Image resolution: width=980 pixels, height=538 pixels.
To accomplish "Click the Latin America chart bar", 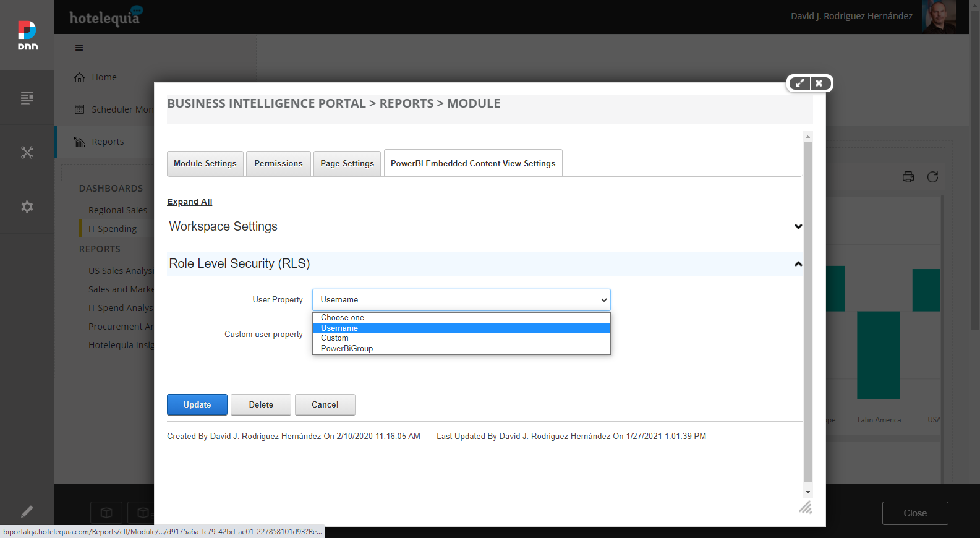I will click(x=878, y=355).
